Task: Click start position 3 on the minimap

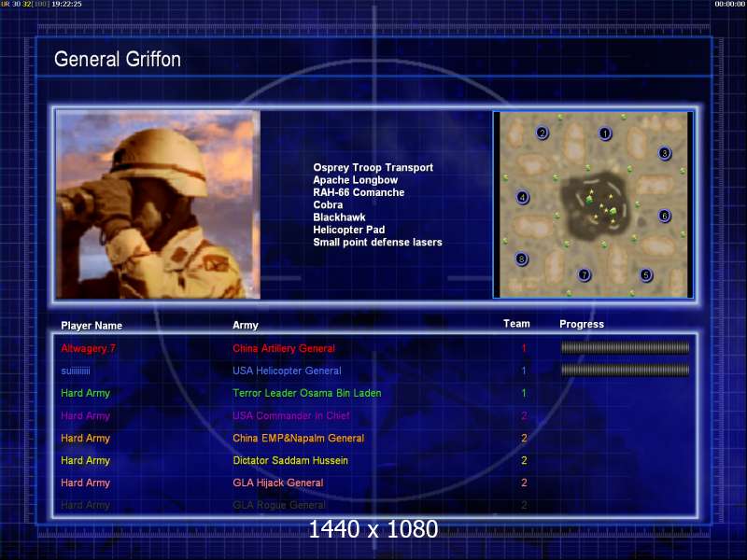Action: 665,153
